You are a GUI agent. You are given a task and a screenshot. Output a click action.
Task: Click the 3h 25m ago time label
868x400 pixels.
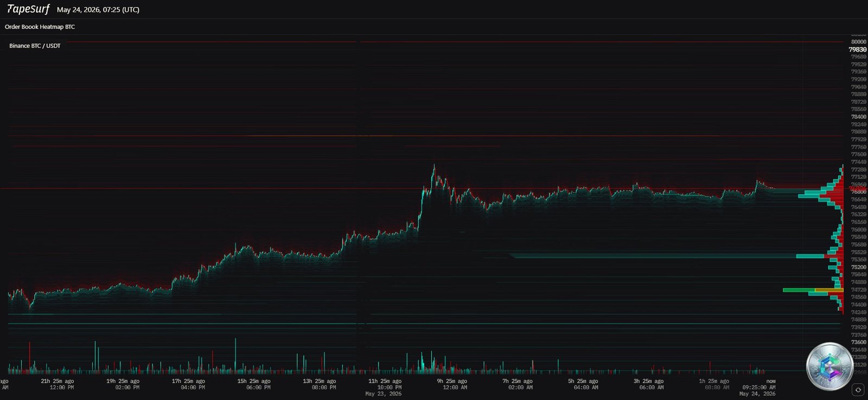tap(648, 381)
